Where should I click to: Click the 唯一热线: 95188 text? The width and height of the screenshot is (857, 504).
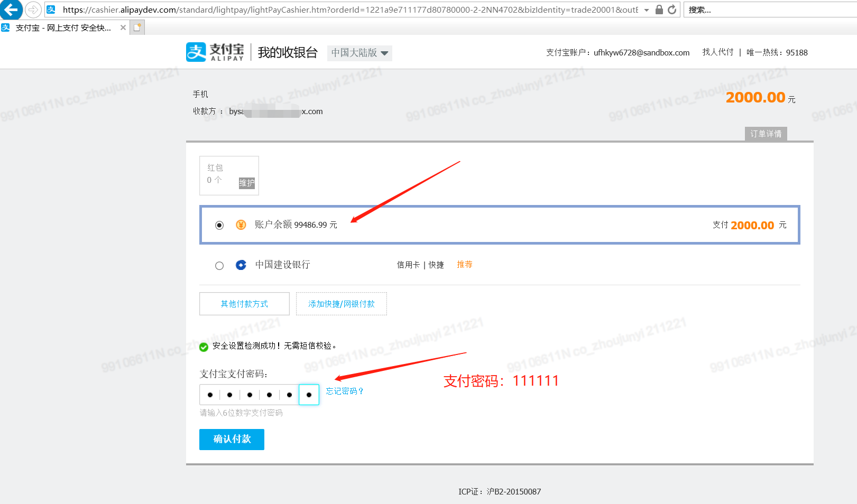777,52
